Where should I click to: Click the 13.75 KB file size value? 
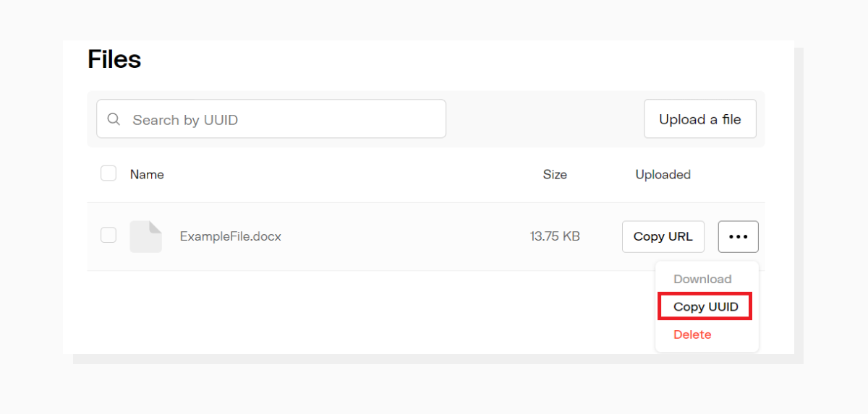click(x=555, y=236)
